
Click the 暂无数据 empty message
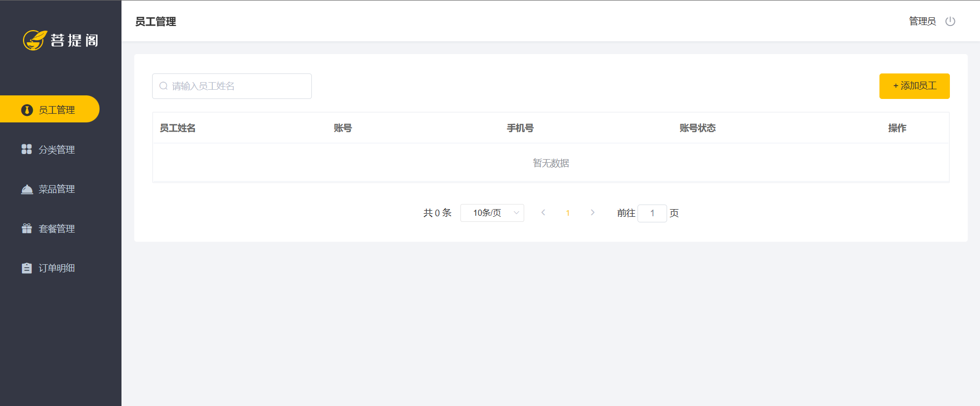tap(551, 163)
